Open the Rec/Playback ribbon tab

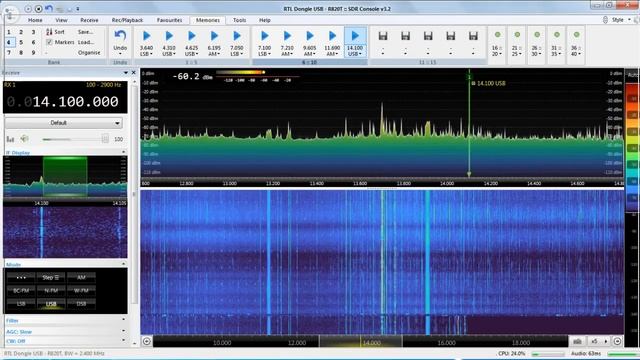click(127, 20)
